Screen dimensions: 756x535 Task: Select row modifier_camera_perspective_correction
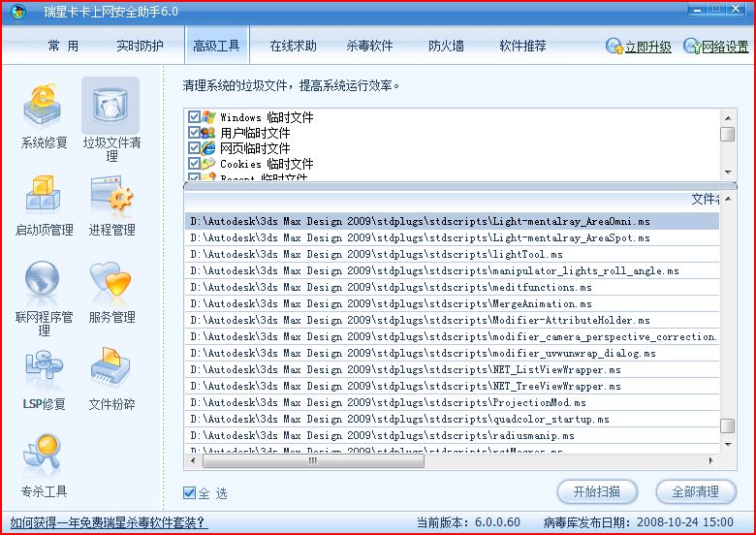(x=453, y=336)
